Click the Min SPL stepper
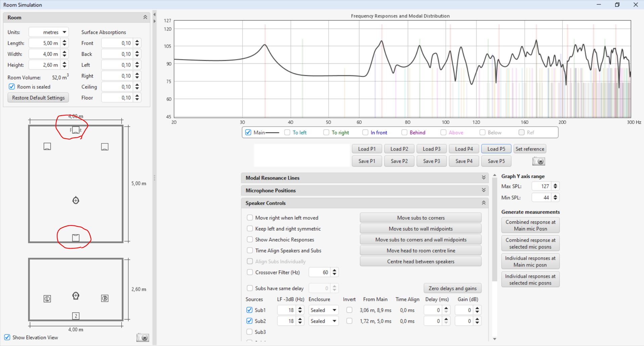The image size is (644, 346). coord(555,198)
